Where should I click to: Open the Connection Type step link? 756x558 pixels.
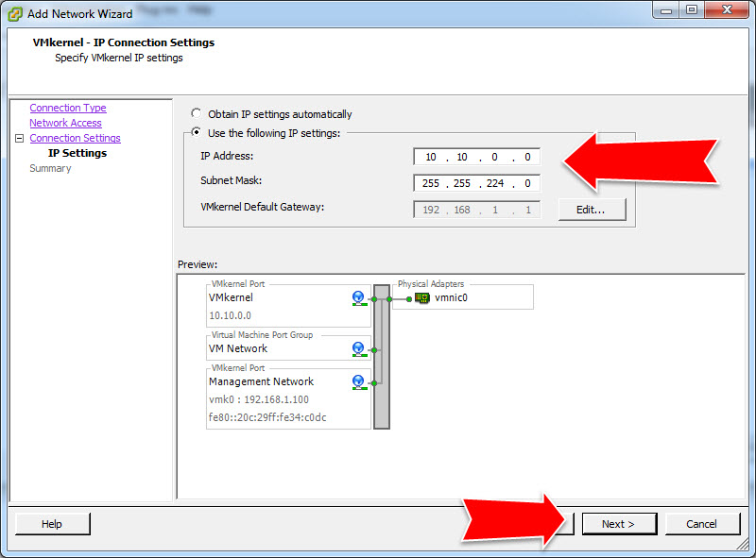click(x=68, y=108)
